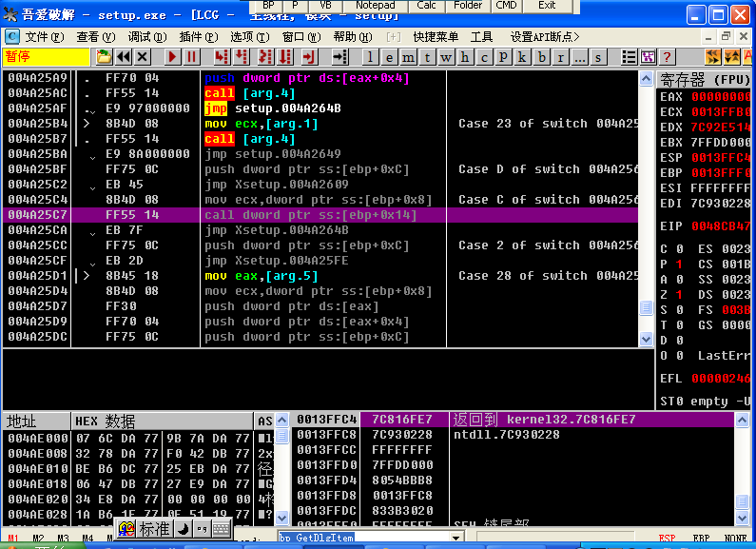Click the Notepad button in top bar
The width and height of the screenshot is (756, 549).
(375, 6)
